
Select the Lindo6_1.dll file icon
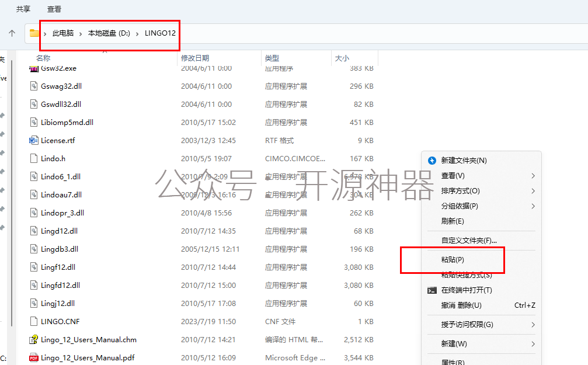point(34,176)
